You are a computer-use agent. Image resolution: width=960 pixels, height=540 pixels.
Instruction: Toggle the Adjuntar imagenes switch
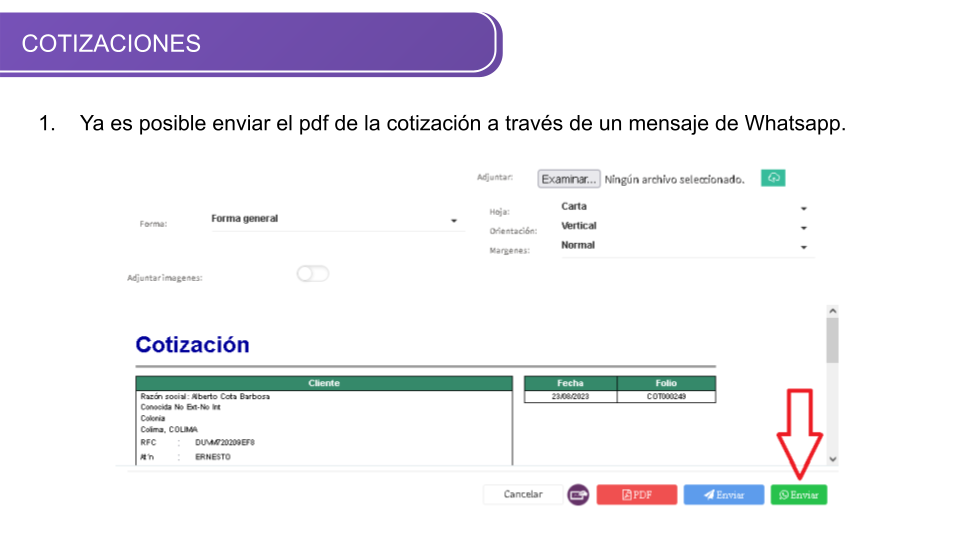pyautogui.click(x=313, y=274)
